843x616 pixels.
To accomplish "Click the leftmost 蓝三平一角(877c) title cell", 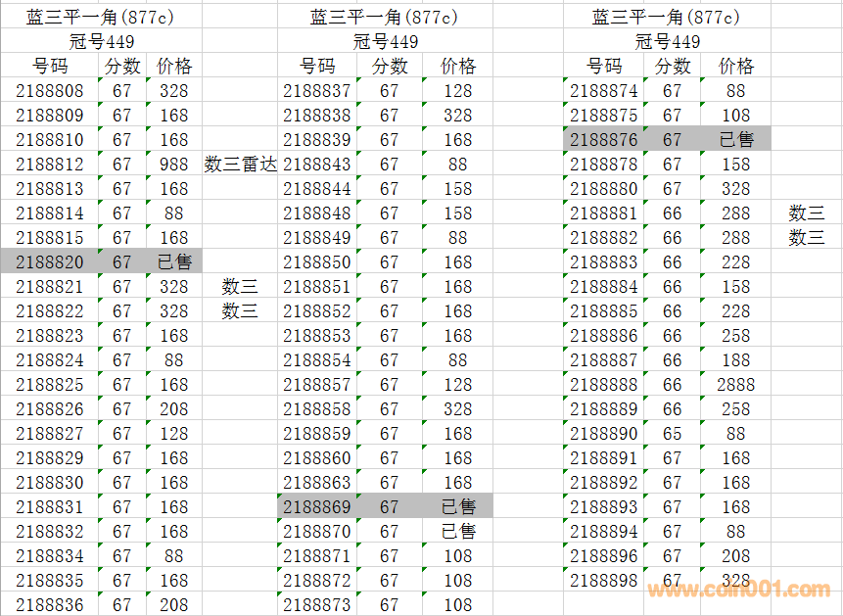I will click(101, 18).
